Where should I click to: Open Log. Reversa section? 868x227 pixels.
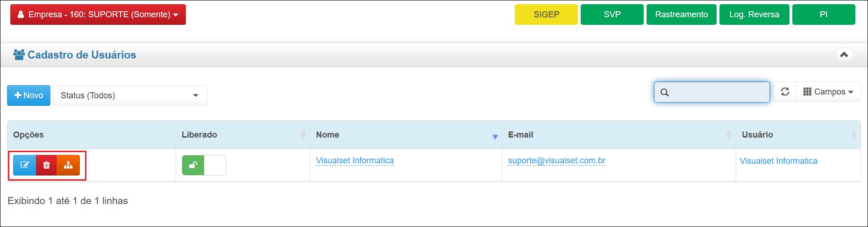(x=754, y=15)
